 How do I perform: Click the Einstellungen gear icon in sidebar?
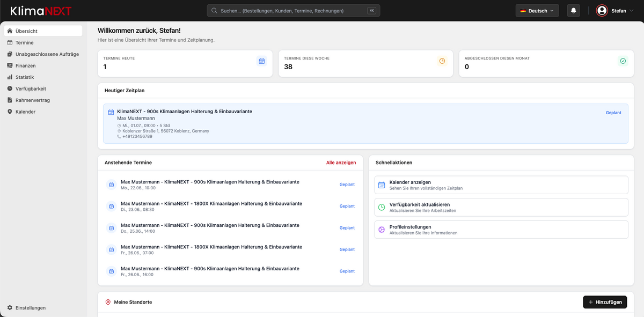[10, 308]
